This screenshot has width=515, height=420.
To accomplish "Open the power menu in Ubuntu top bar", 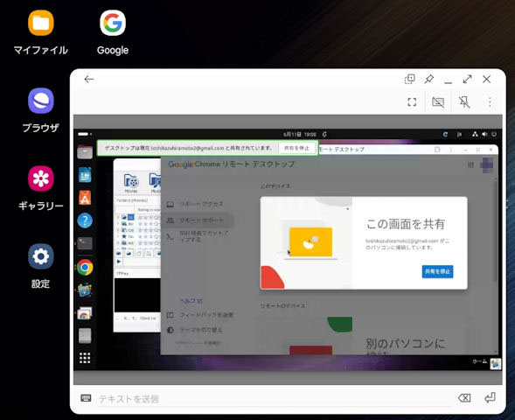I will 494,134.
